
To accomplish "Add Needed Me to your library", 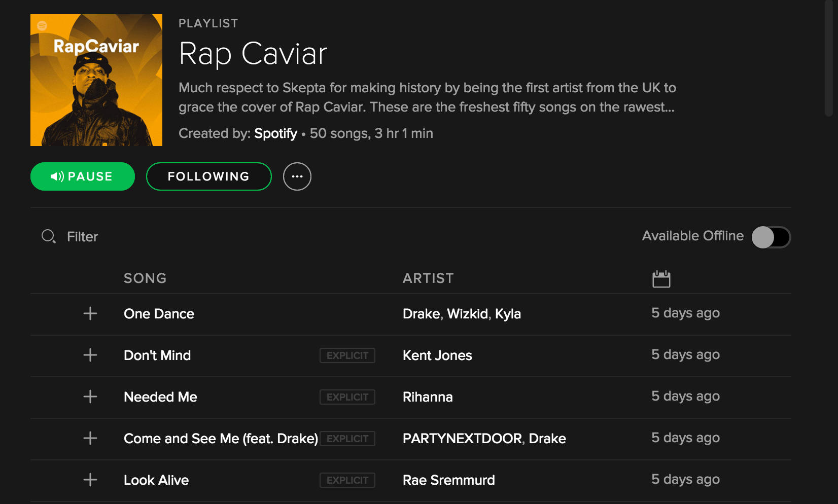I will click(x=90, y=397).
